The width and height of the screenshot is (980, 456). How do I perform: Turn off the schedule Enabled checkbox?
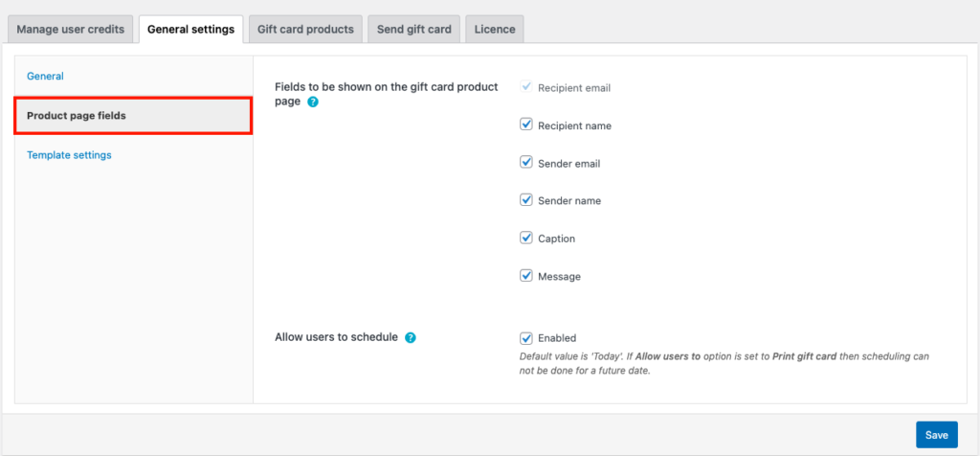525,338
